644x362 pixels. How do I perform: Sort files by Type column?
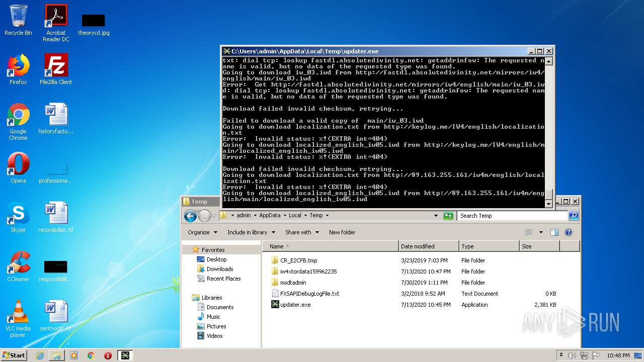pos(489,246)
